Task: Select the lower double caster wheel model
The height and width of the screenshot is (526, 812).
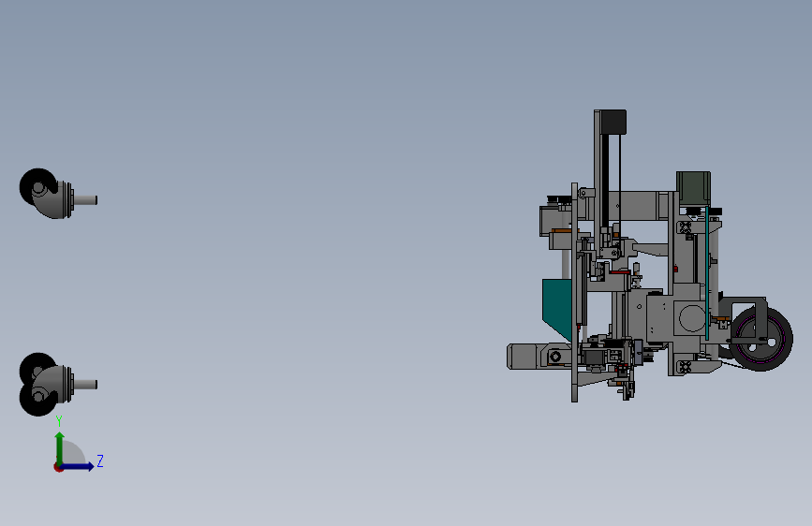Action: tap(57, 384)
